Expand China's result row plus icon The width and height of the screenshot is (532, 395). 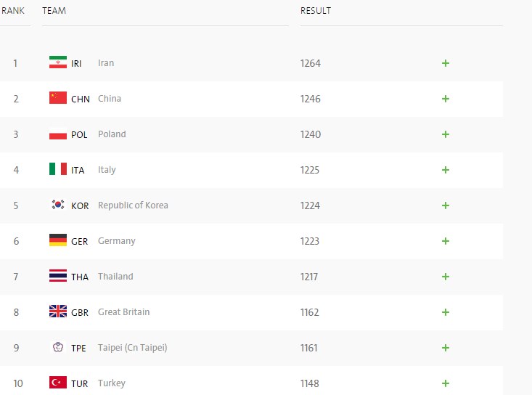446,99
